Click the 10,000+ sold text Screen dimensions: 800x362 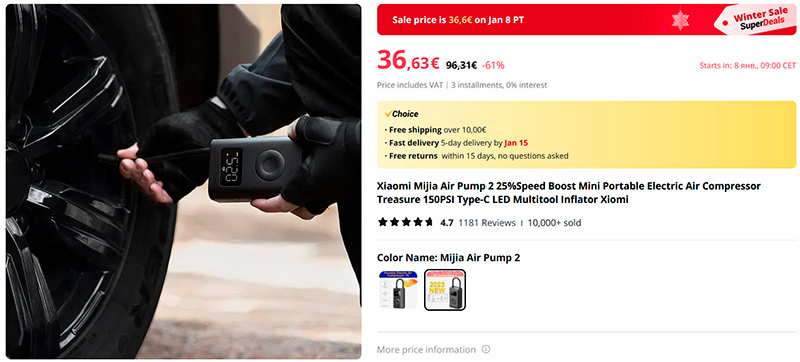[x=554, y=223]
